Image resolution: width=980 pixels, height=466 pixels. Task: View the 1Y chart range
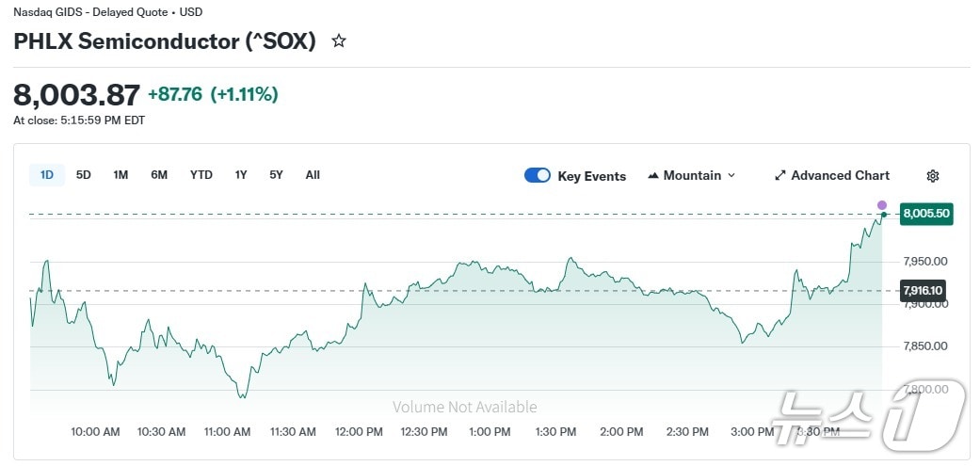pos(241,175)
